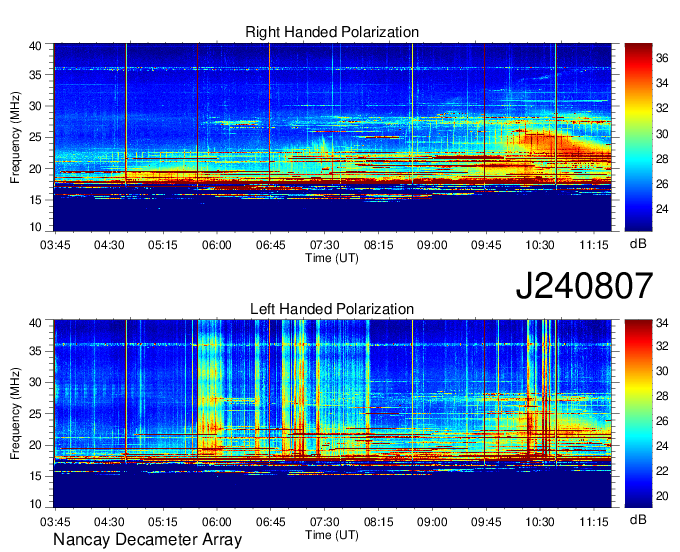Click the 11:15 time tick of lower plot
680x552 pixels.
tap(594, 522)
